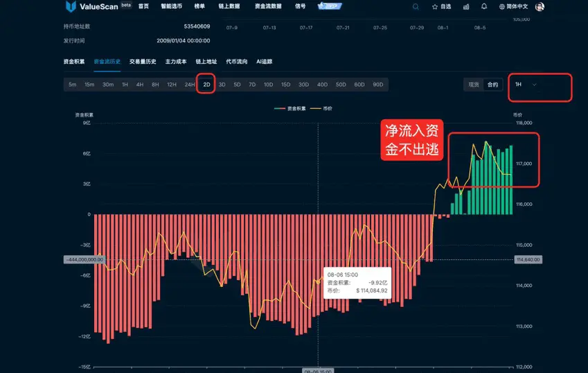Select 60D timeframe

click(359, 85)
